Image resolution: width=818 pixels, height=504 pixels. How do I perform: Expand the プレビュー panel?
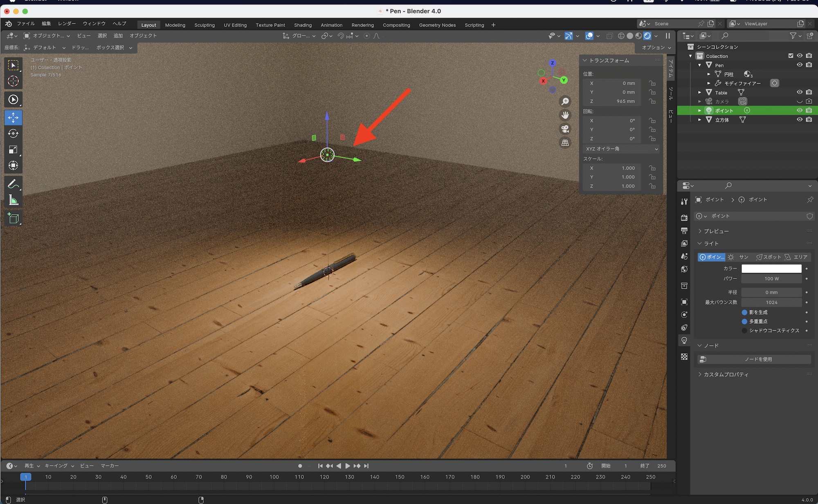[716, 231]
